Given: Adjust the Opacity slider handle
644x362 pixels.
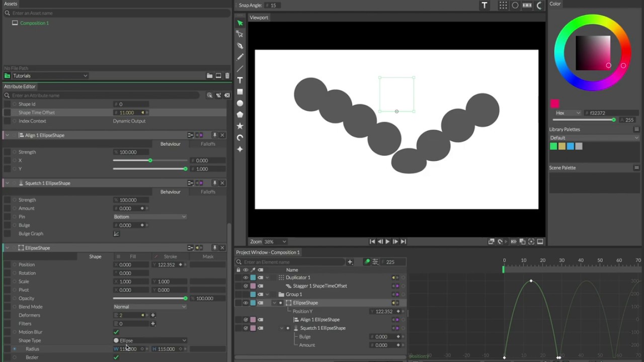Looking at the screenshot, I should click(x=185, y=299).
